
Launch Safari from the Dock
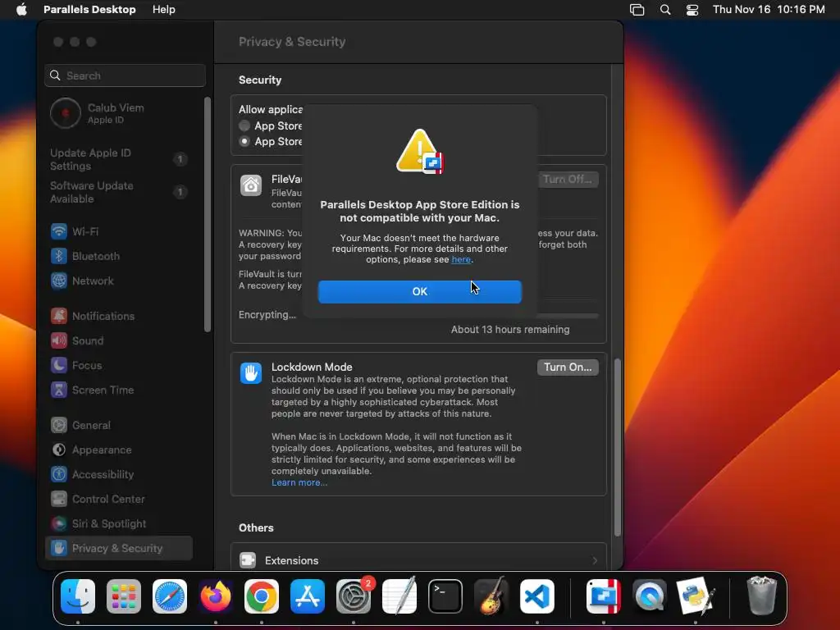(x=170, y=596)
